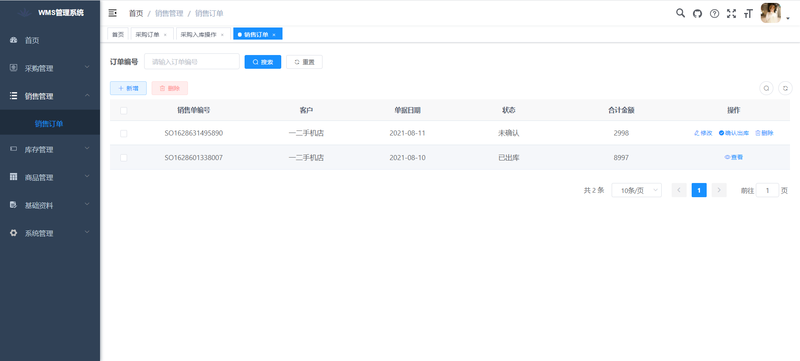This screenshot has width=800, height=361.
Task: Select 销售订单 in the sidebar
Action: [x=50, y=124]
